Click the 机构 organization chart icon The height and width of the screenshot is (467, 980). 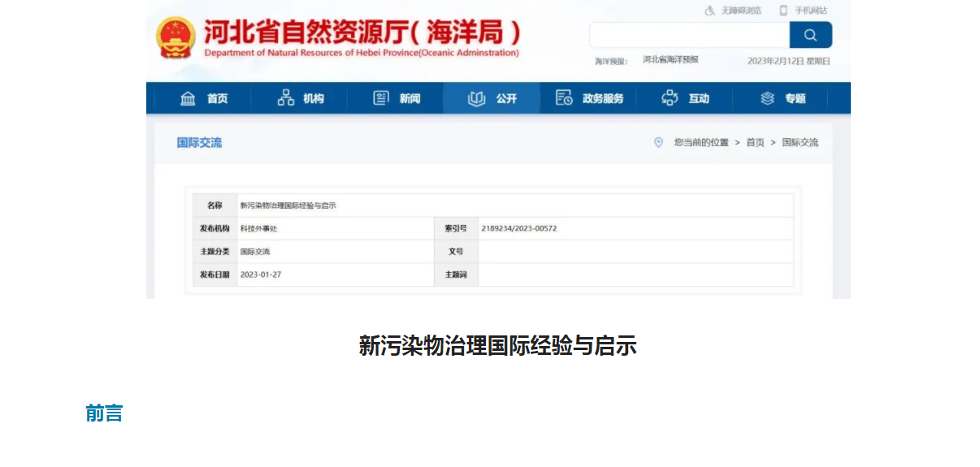click(286, 98)
